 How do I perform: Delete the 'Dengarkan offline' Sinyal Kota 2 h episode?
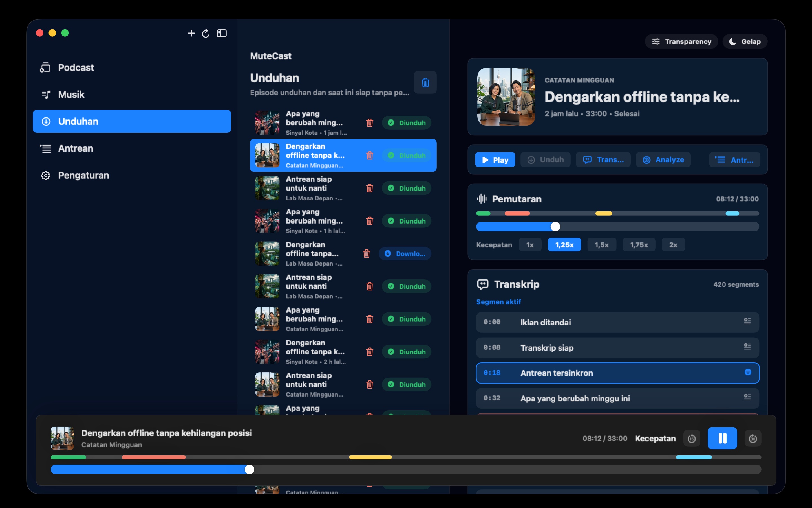click(369, 352)
